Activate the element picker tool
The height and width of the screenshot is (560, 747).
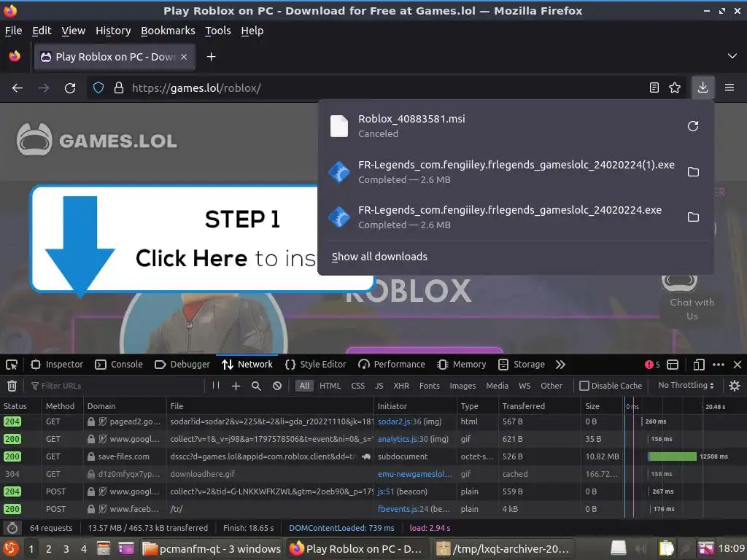pos(12,365)
